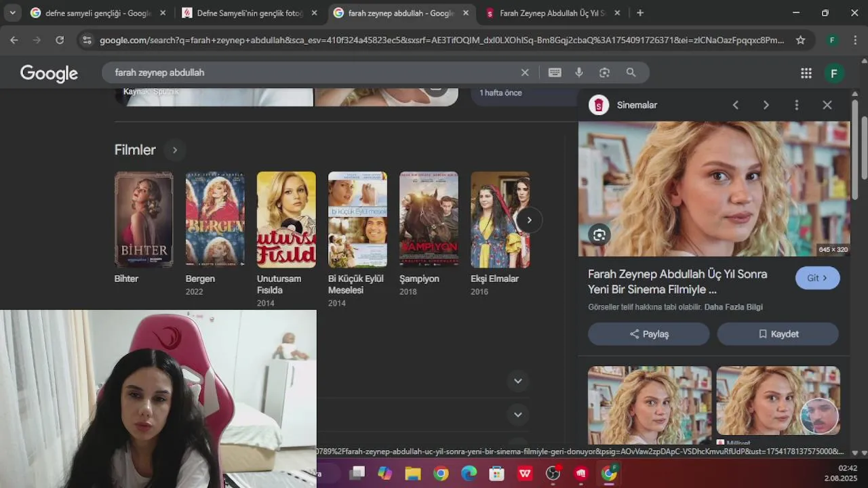
Task: Open the Farah Zeynep Abdullah Üç Yıl Sonra title
Action: tap(677, 282)
